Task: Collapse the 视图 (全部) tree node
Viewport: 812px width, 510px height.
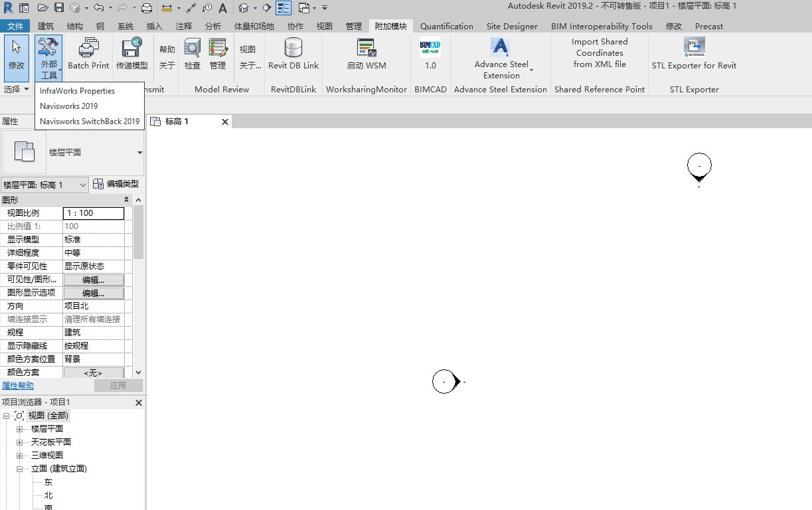Action: (x=6, y=416)
